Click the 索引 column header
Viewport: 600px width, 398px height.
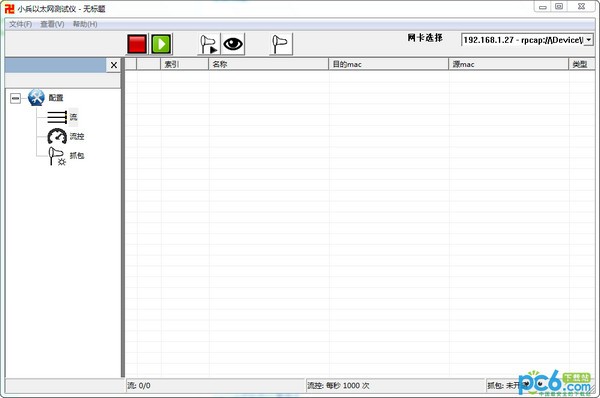[184, 64]
